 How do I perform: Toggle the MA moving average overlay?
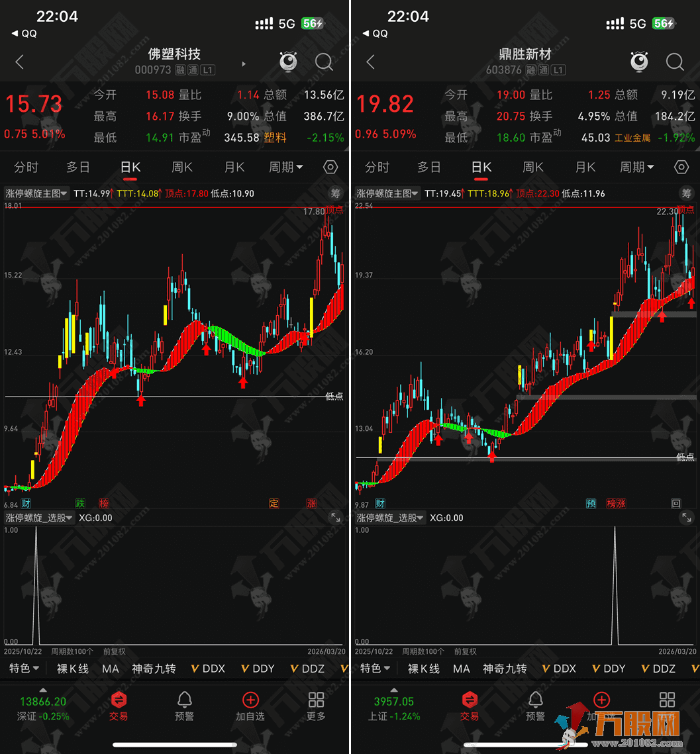pyautogui.click(x=110, y=669)
